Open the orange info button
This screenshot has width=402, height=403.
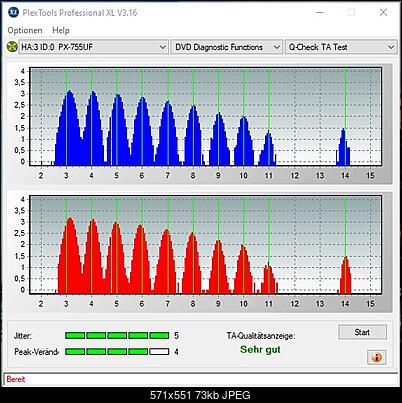pos(377,358)
